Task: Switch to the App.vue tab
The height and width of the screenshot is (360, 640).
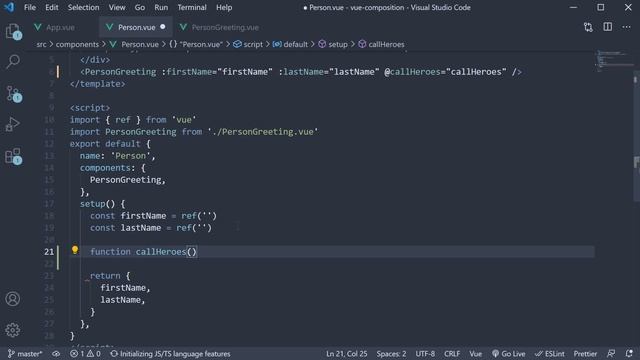Action: pyautogui.click(x=60, y=27)
